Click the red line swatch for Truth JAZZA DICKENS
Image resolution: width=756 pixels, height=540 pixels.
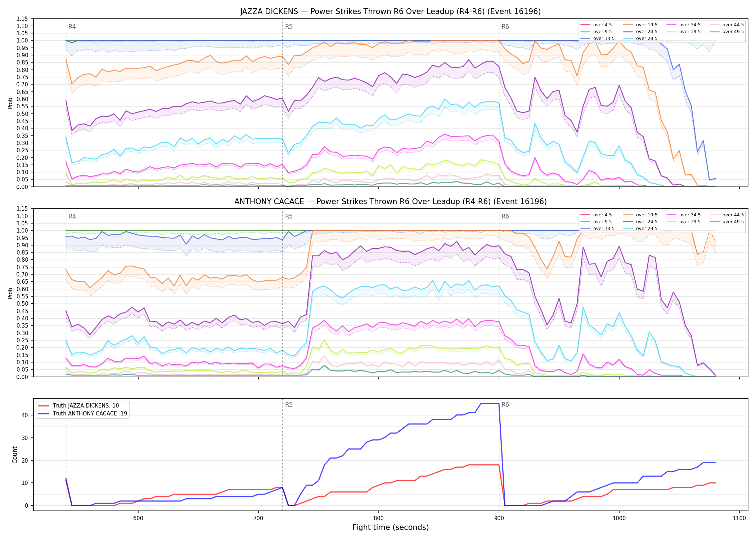(44, 406)
